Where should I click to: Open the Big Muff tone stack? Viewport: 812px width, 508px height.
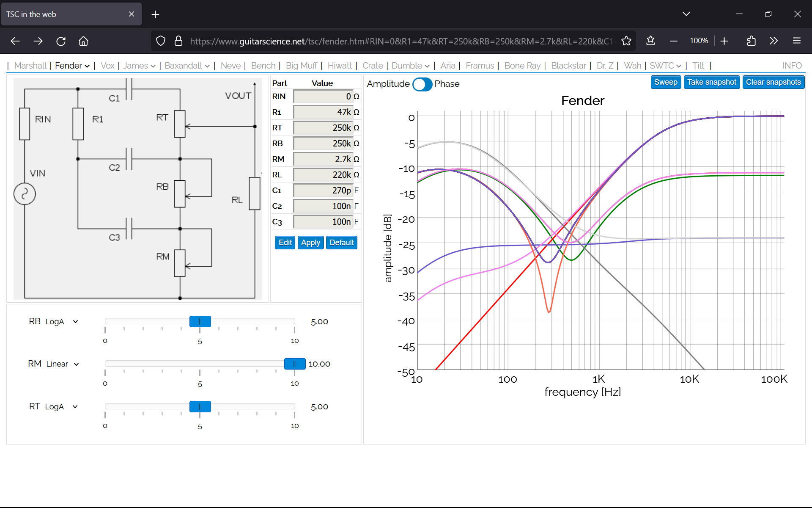[301, 66]
